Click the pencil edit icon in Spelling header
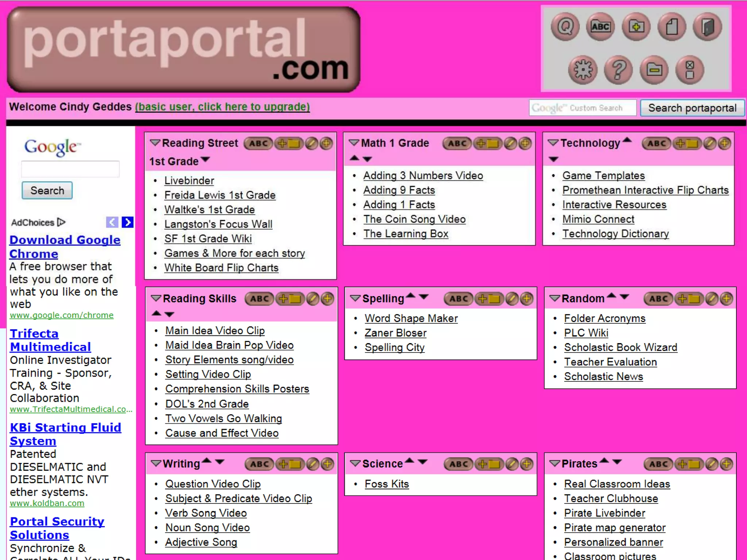The width and height of the screenshot is (747, 560). tap(512, 299)
